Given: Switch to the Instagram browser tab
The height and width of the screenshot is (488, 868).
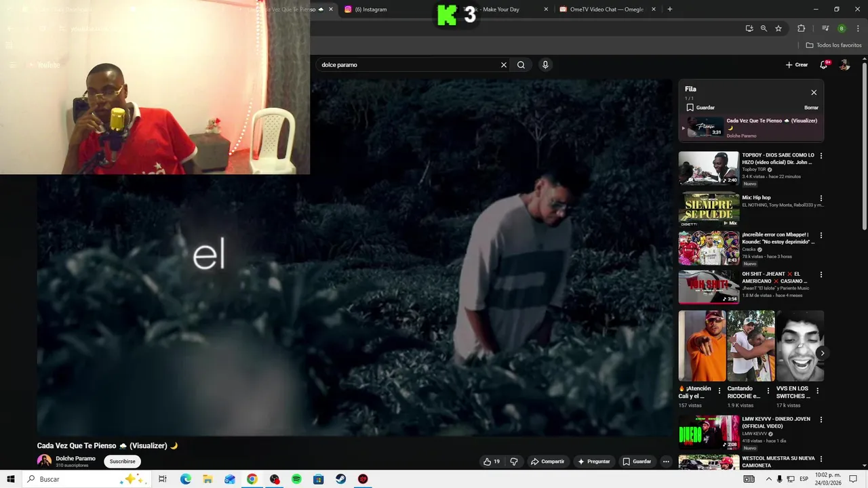Looking at the screenshot, I should pos(383,9).
